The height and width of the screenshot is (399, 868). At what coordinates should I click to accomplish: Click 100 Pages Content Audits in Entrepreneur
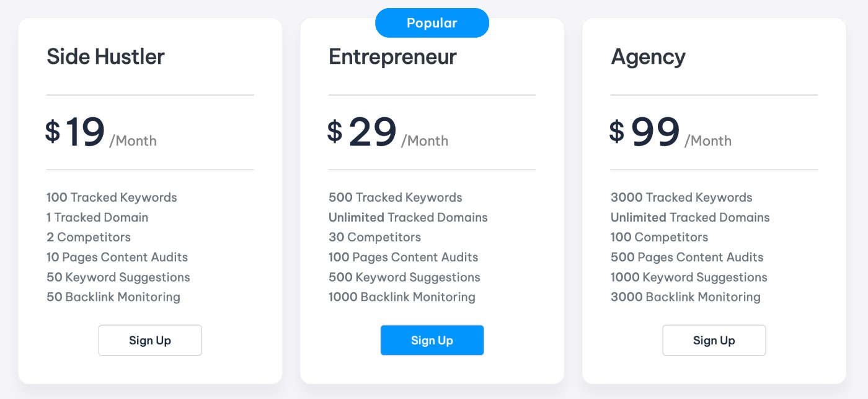(403, 257)
